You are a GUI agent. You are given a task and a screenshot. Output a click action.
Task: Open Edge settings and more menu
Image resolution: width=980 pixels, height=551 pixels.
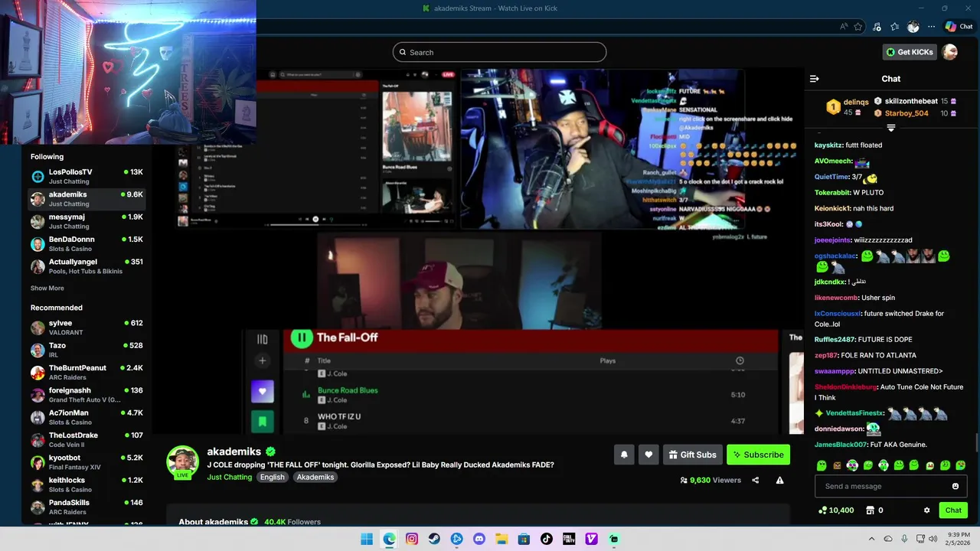pyautogui.click(x=931, y=26)
